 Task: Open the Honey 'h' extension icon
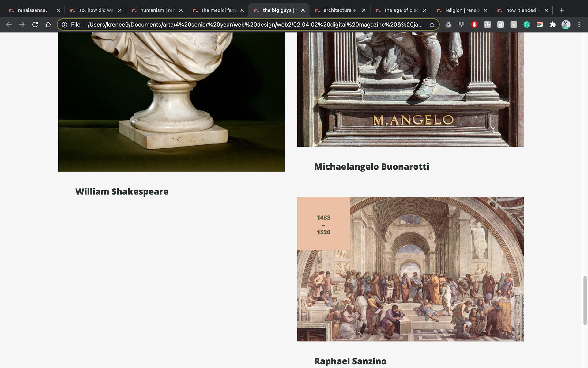(514, 25)
